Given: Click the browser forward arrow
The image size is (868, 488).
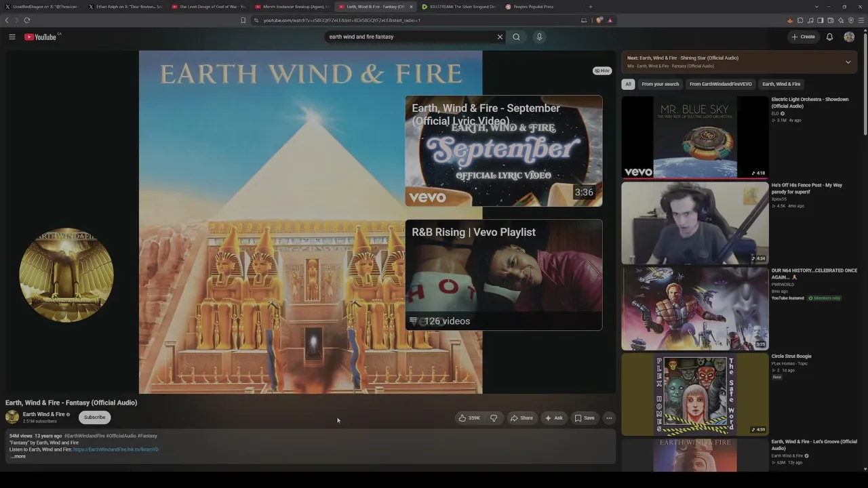Looking at the screenshot, I should coord(17,20).
